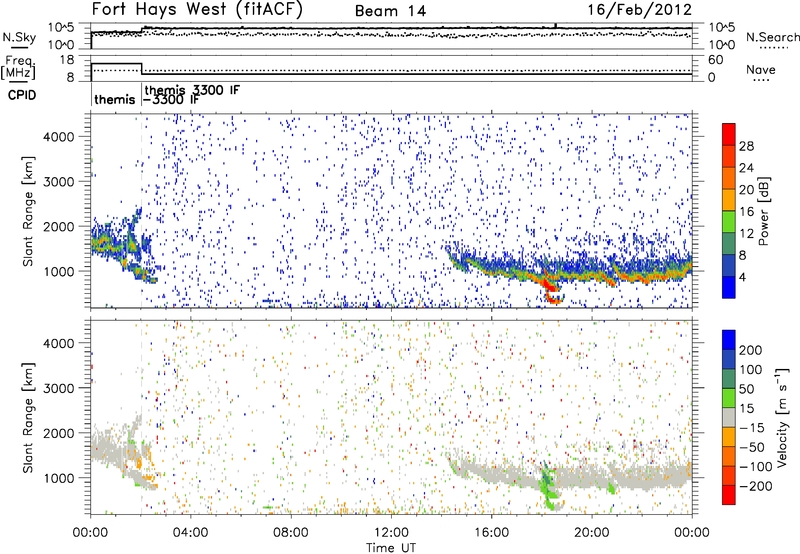The height and width of the screenshot is (554, 800).
Task: Click the '08:00' time tick label
Action: tap(291, 533)
